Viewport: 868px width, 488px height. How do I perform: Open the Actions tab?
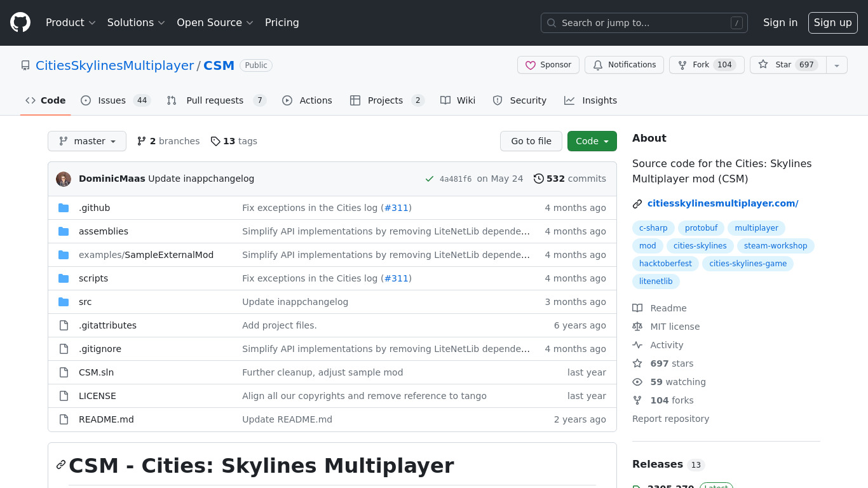click(307, 100)
